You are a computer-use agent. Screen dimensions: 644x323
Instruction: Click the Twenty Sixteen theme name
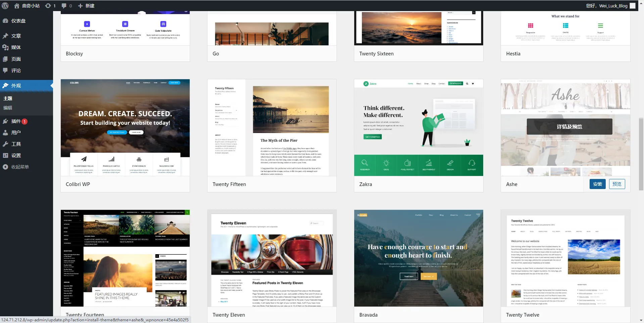pos(376,54)
